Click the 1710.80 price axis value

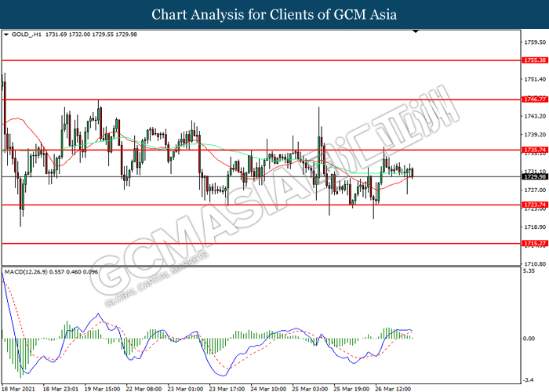535,264
